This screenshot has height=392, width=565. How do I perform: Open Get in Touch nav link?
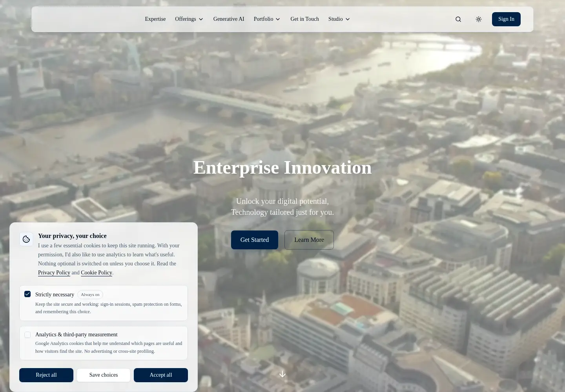pos(304,19)
